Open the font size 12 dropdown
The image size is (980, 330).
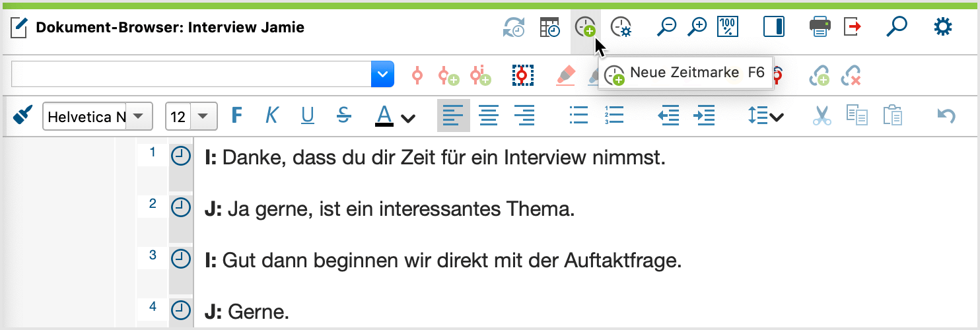203,117
